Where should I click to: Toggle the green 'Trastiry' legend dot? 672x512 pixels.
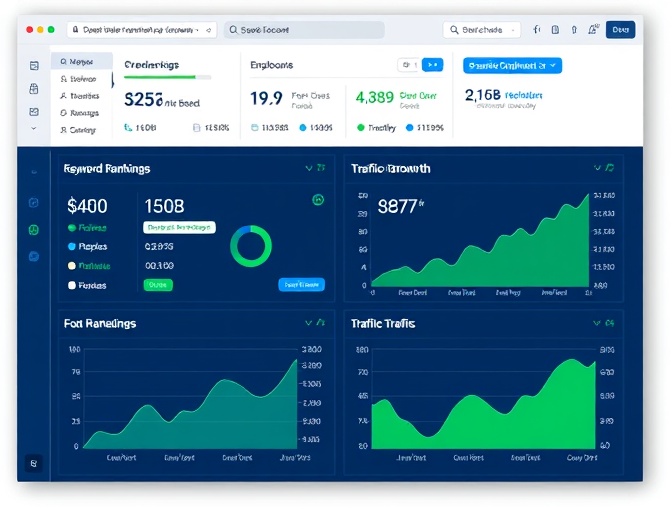(361, 127)
